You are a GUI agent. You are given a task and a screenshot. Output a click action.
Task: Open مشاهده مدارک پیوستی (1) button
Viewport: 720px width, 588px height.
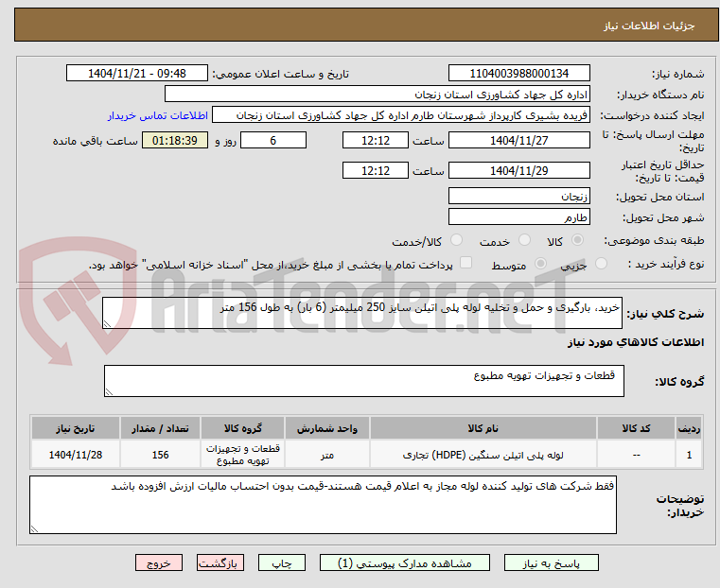point(405,562)
